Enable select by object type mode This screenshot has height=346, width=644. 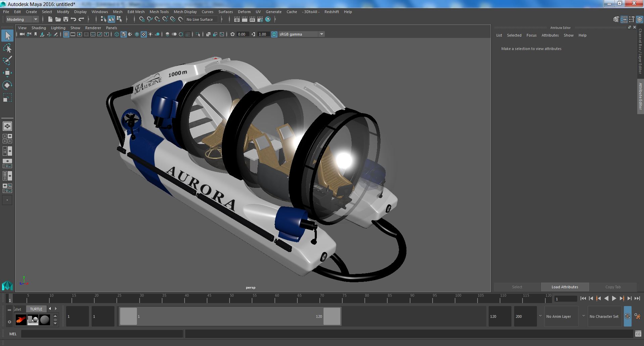pyautogui.click(x=111, y=19)
